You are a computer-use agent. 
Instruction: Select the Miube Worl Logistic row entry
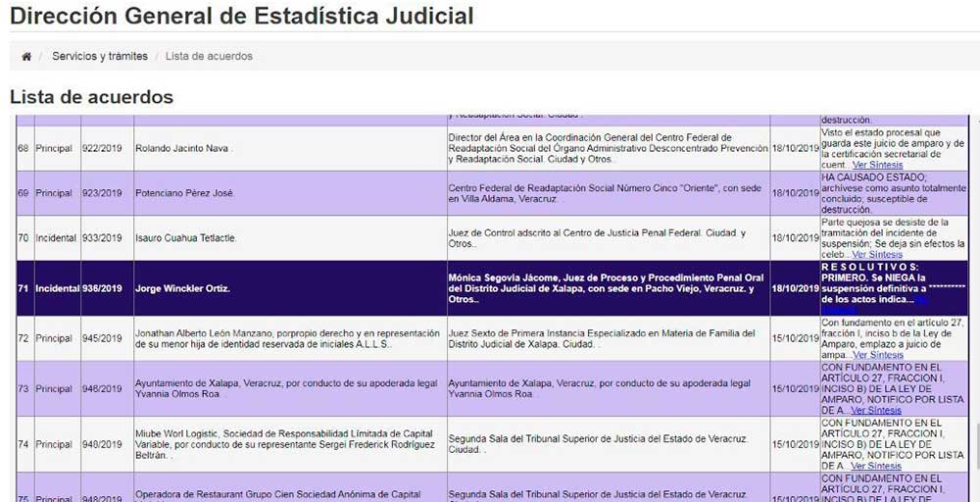284,444
